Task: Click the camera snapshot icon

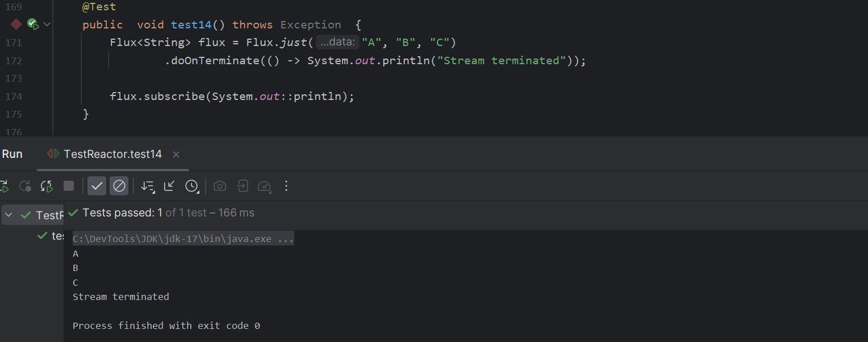Action: pos(220,186)
